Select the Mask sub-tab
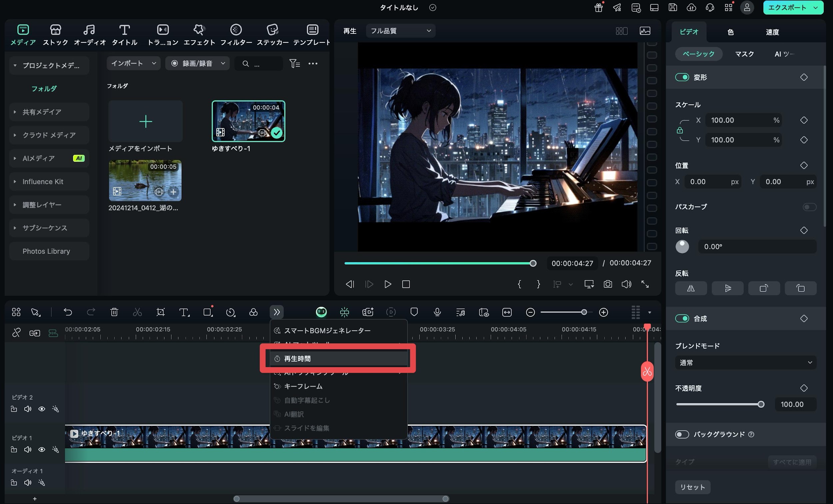Screen dimensions: 833x504 point(744,54)
